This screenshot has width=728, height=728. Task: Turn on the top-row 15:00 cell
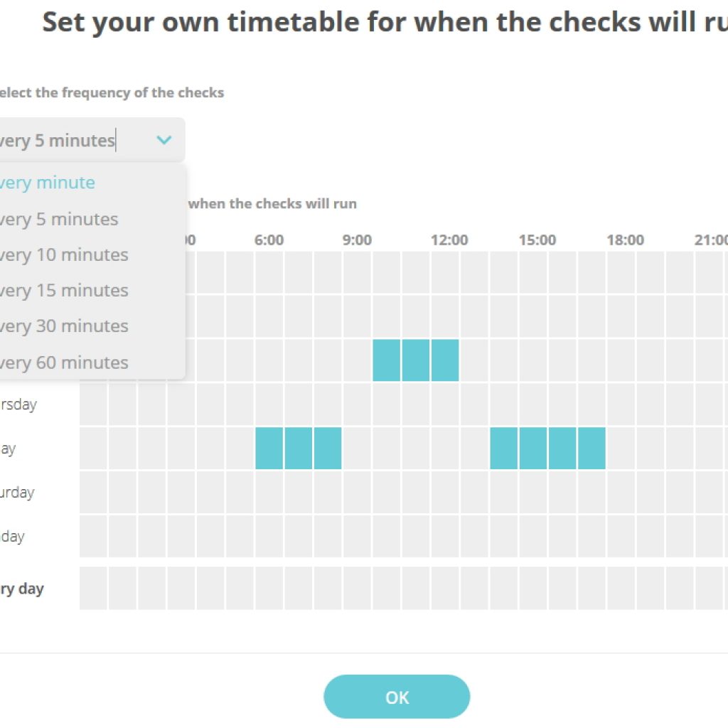coord(533,272)
